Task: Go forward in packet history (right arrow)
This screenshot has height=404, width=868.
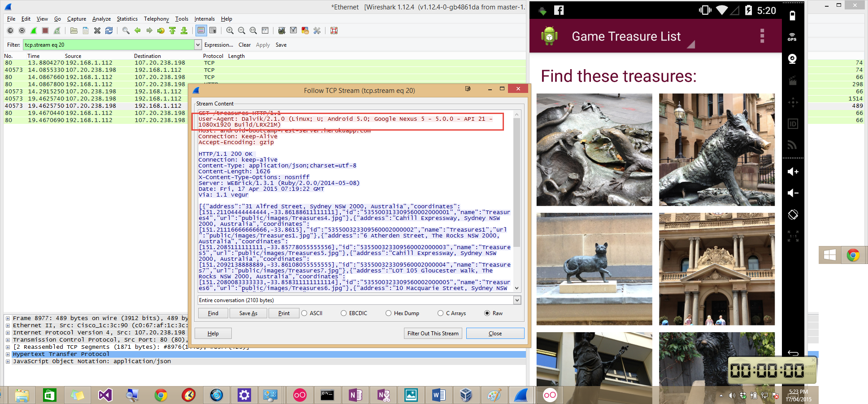Action: [x=149, y=31]
